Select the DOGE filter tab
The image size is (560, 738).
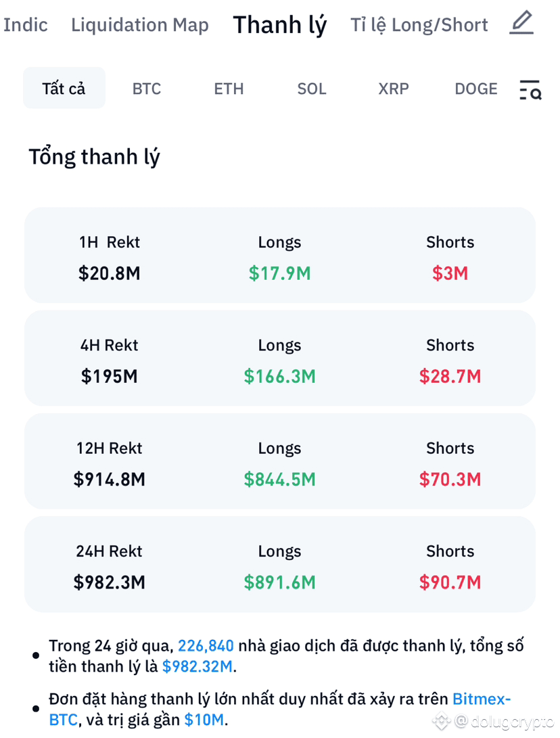(475, 89)
